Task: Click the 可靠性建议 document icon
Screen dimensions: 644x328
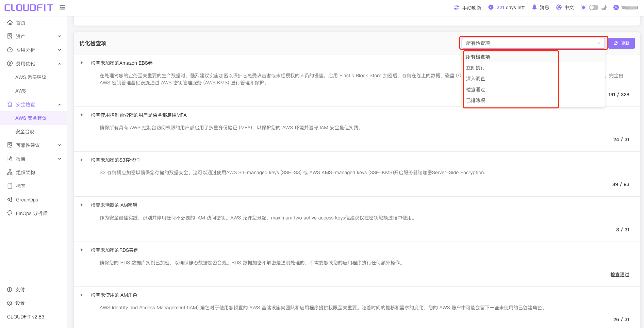Action: coord(10,145)
